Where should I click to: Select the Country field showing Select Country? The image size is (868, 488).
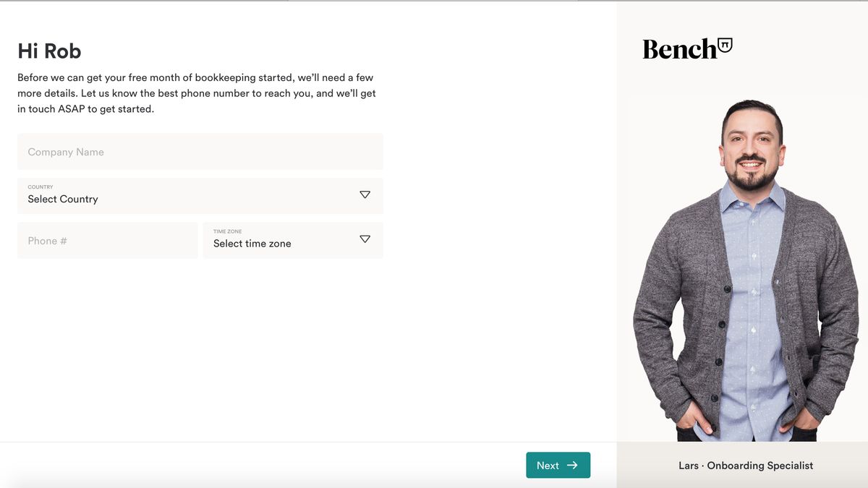(200, 196)
